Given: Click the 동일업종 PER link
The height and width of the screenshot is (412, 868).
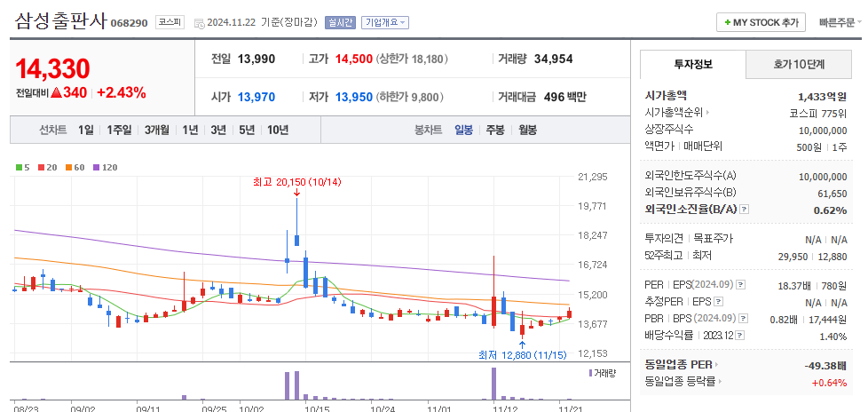Looking at the screenshot, I should [x=679, y=365].
